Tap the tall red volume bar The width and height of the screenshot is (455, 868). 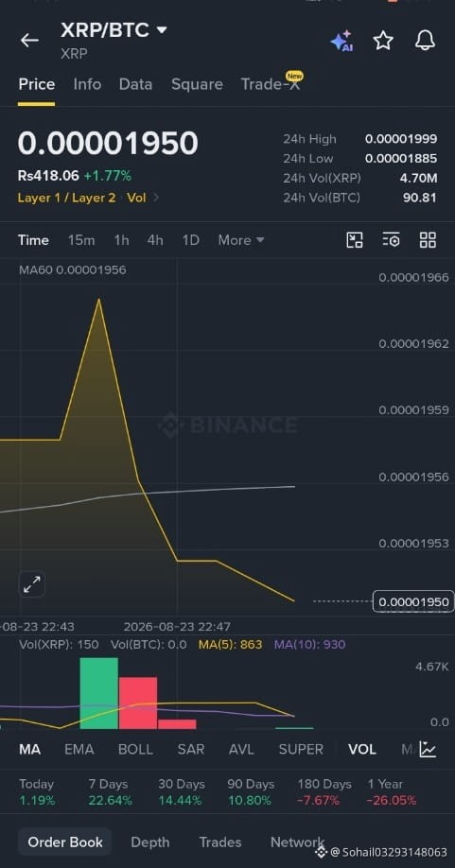[x=138, y=703]
